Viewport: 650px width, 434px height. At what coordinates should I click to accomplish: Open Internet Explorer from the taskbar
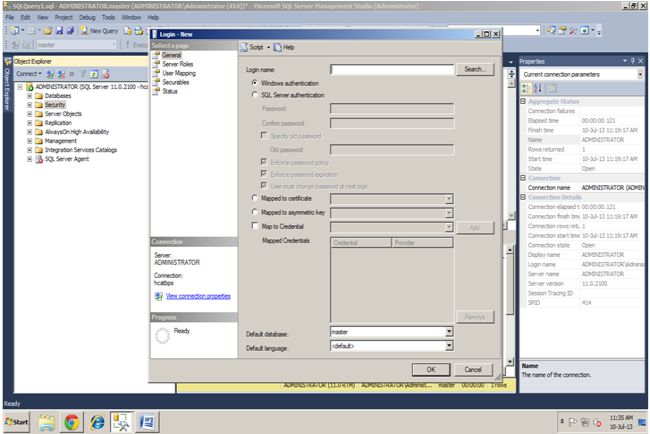[97, 422]
